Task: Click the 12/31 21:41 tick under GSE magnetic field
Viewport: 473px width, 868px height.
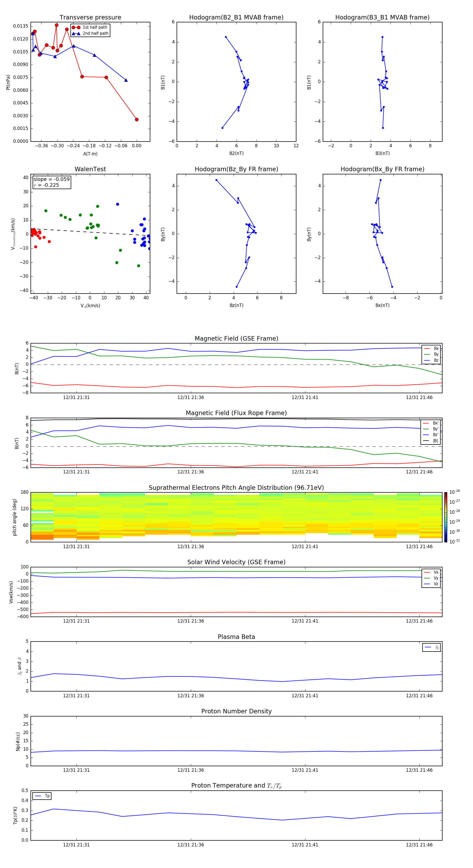Action: (305, 397)
